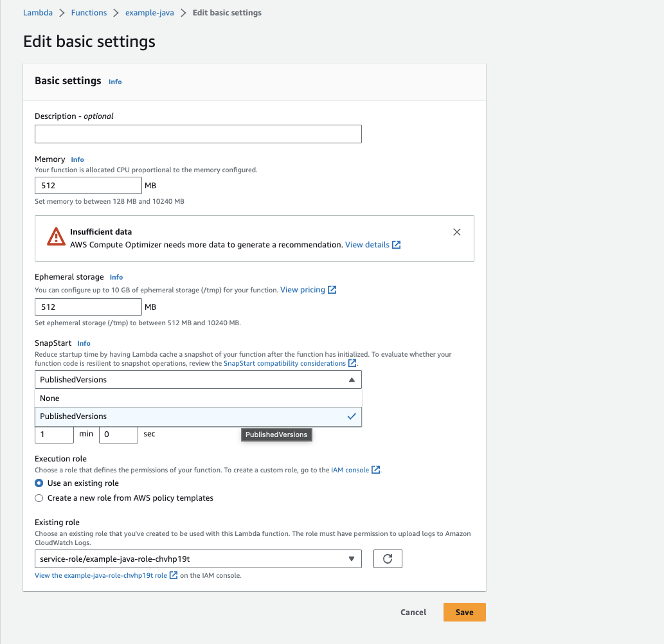Open the Existing role dropdown
664x644 pixels.
(198, 559)
